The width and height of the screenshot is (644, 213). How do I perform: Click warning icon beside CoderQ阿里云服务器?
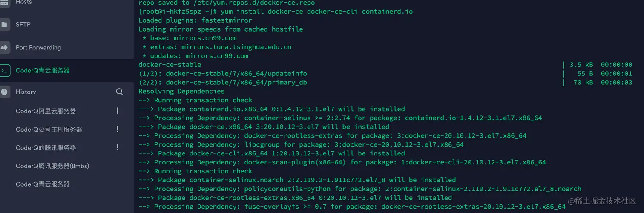(118, 111)
